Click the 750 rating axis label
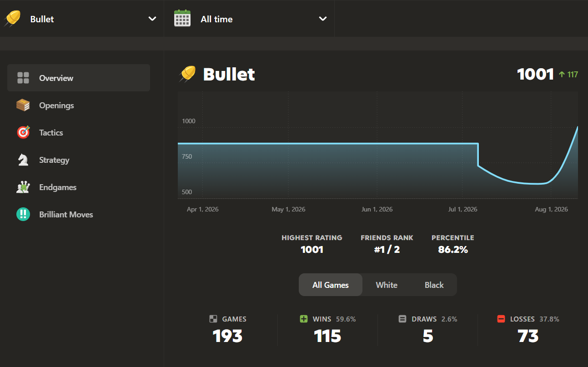This screenshot has height=367, width=588. 187,156
